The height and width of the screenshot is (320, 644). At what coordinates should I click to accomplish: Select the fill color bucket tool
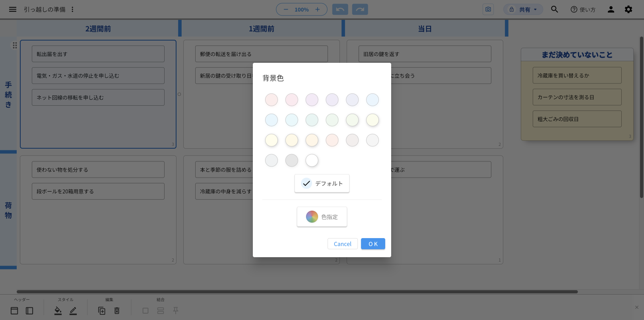pos(58,311)
